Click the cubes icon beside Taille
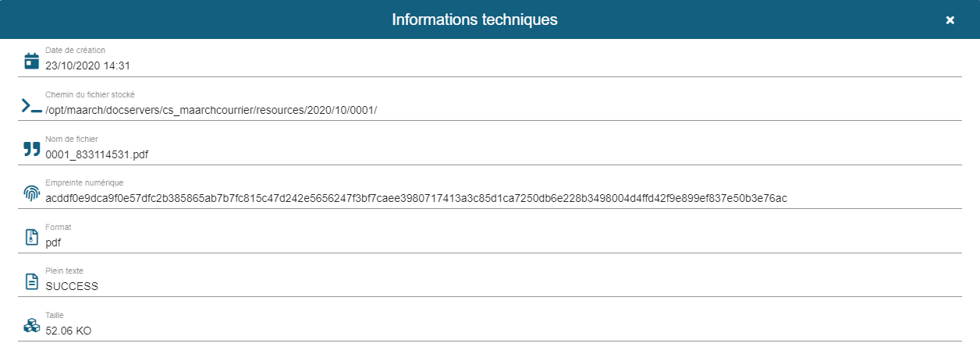 pyautogui.click(x=31, y=325)
